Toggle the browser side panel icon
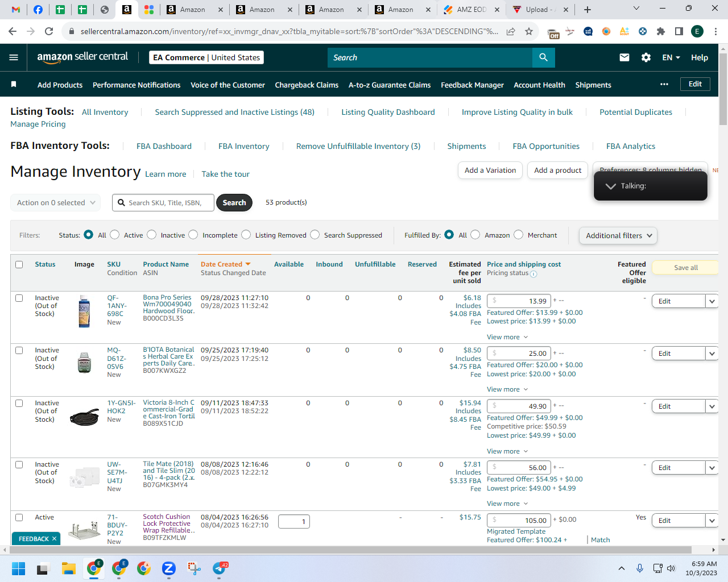 click(679, 31)
